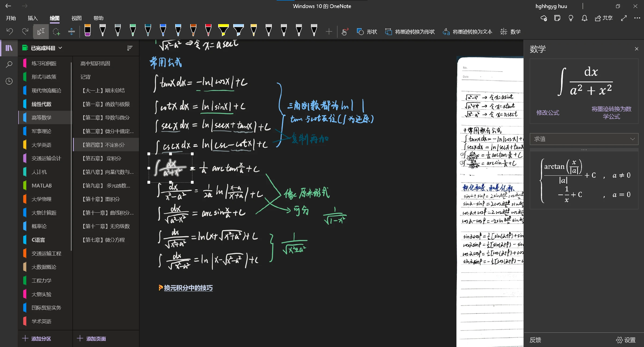Close the 数学 pane
644x347 pixels.
[x=636, y=49]
